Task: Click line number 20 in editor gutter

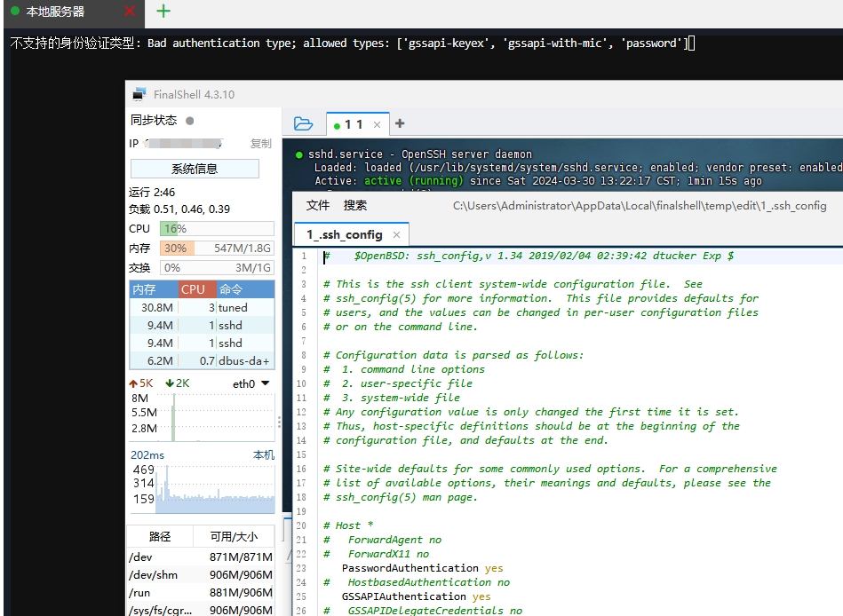Action: 301,525
